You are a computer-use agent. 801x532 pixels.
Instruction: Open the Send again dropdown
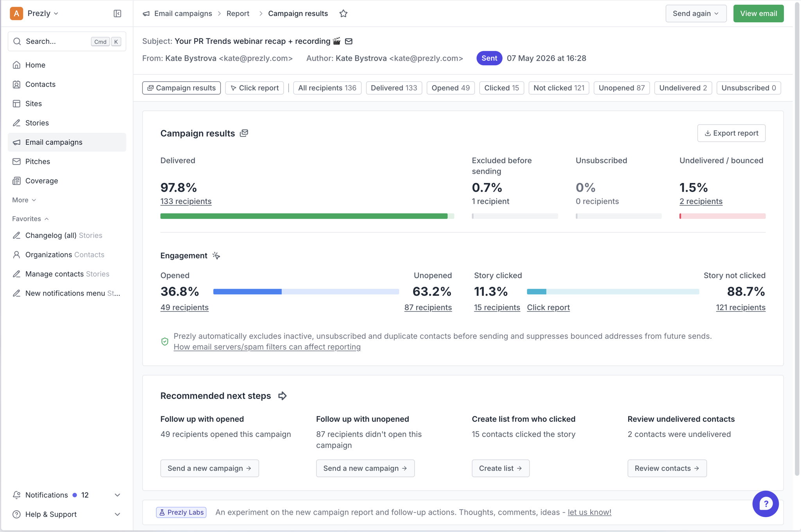point(696,13)
